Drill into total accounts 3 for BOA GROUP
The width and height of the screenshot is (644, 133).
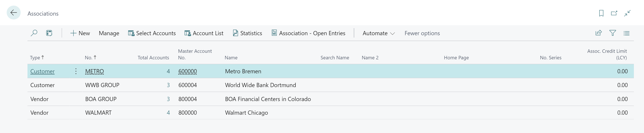(x=168, y=99)
